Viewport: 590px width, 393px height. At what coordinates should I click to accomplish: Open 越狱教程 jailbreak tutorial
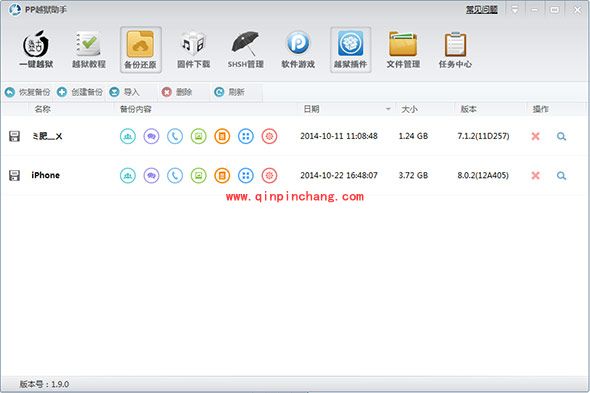pos(88,50)
